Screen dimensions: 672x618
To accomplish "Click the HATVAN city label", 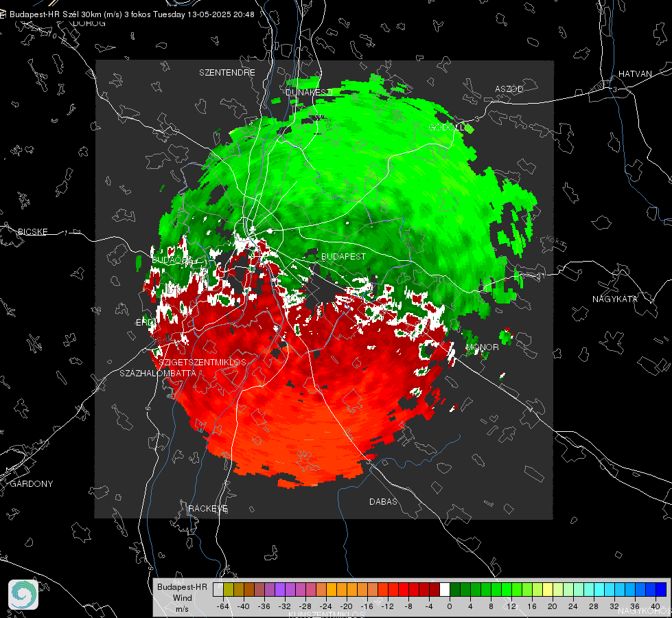I will click(635, 73).
